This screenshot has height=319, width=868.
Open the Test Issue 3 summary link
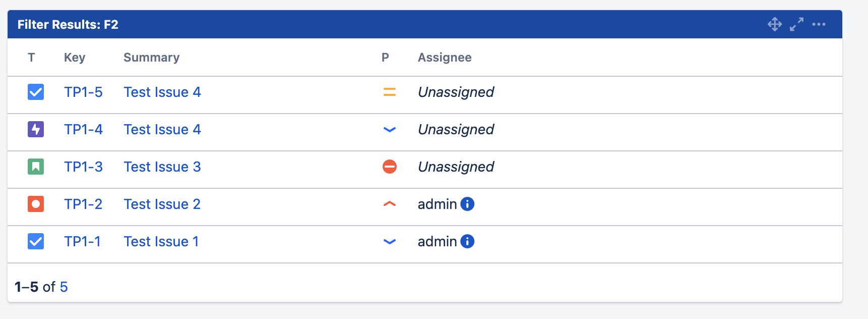coord(162,167)
